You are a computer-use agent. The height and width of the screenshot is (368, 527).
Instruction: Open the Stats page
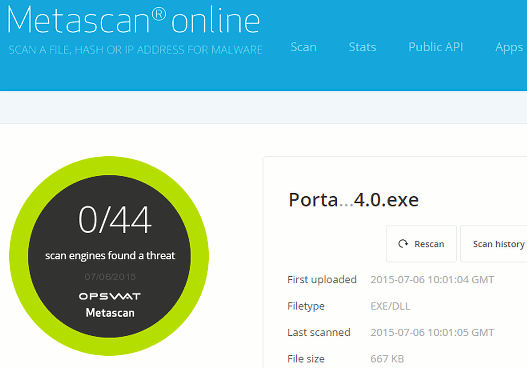[362, 47]
